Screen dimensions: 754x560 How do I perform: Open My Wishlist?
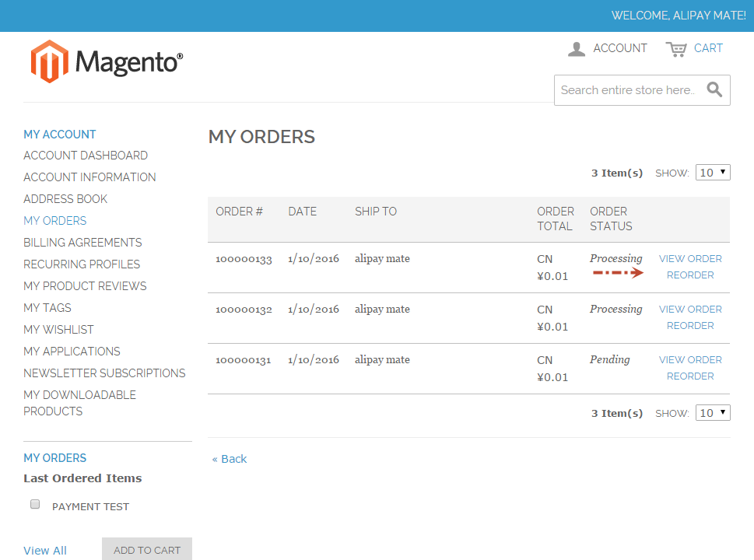(x=58, y=330)
